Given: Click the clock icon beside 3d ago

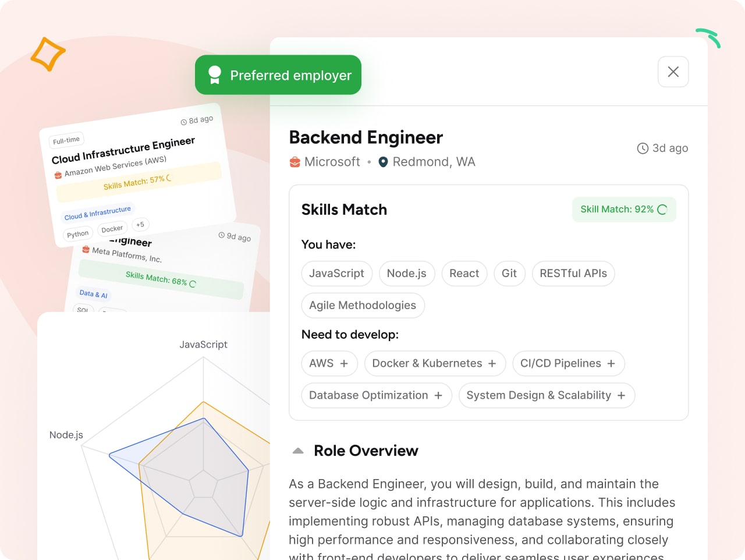Looking at the screenshot, I should (642, 148).
